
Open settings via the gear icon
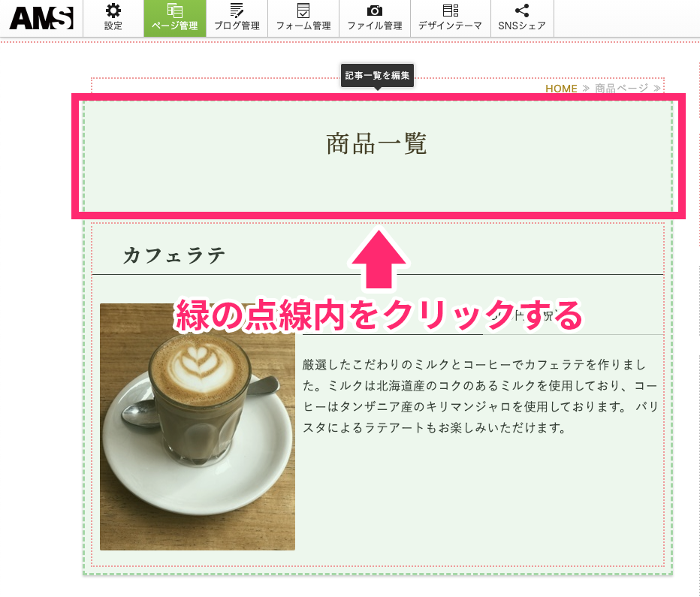[x=113, y=11]
